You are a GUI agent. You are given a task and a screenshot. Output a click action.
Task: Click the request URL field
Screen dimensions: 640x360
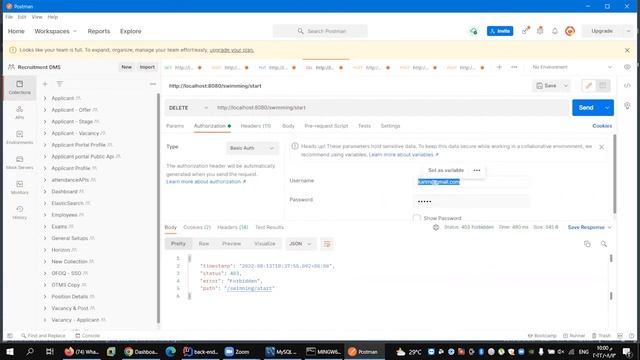[391, 108]
